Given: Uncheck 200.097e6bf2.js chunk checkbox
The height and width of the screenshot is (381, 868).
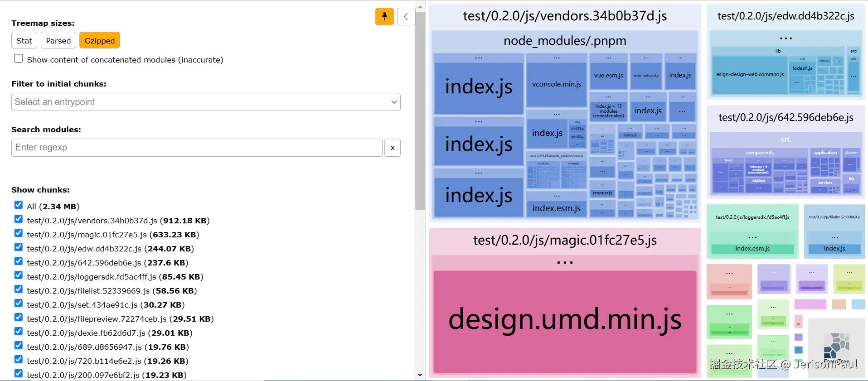Looking at the screenshot, I should click(x=19, y=373).
